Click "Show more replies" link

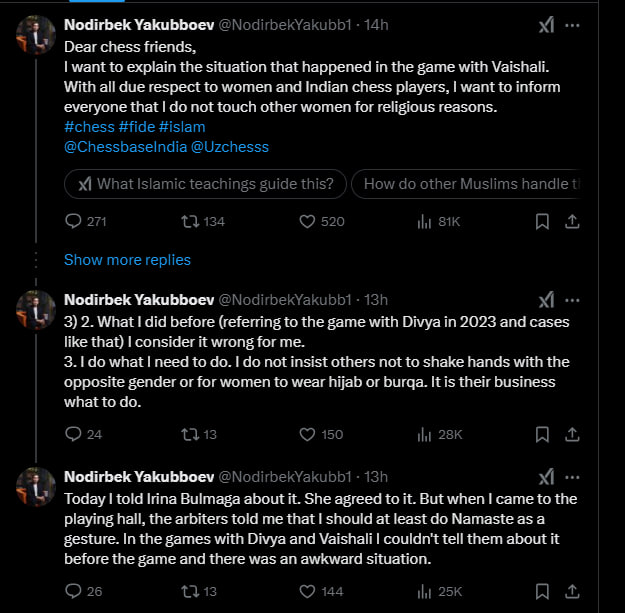127,260
